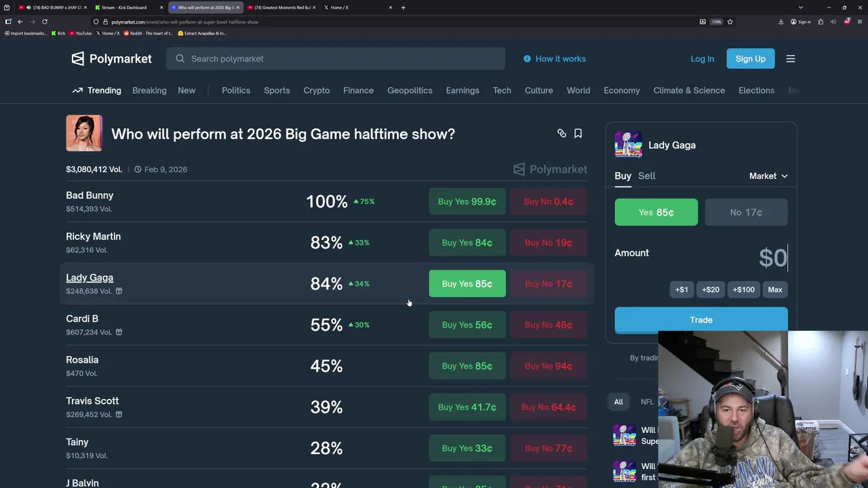Add +$1 to the amount
This screenshot has height=488, width=868.
682,289
